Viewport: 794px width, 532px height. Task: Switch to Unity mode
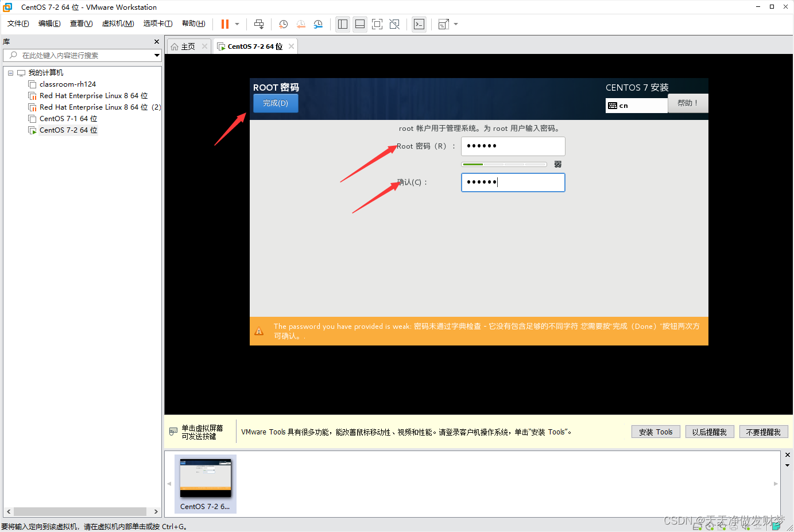click(394, 24)
